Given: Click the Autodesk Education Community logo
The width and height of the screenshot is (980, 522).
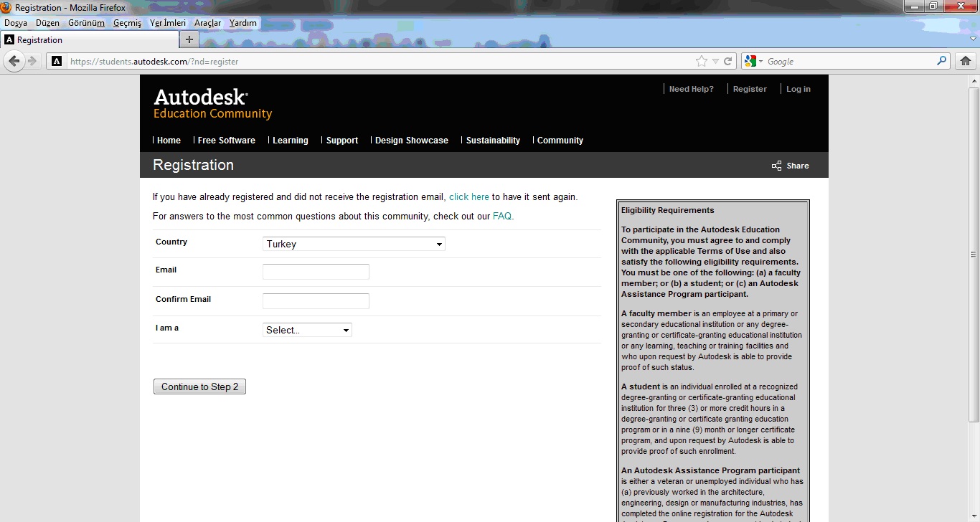Looking at the screenshot, I should click(213, 103).
